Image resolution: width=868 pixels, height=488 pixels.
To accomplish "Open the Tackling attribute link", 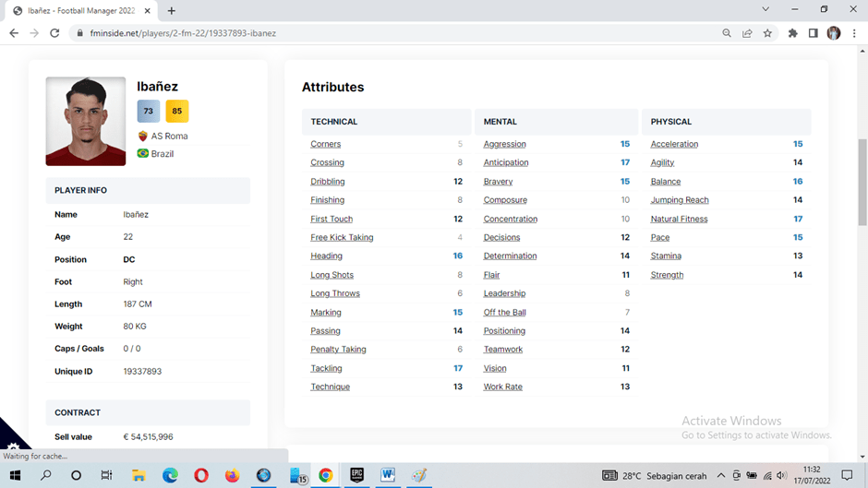I will coord(326,368).
